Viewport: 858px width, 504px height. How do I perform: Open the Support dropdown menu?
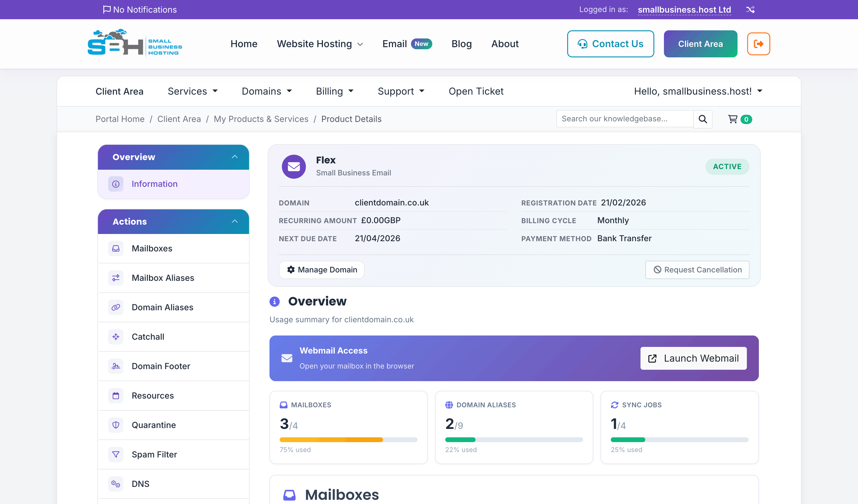401,91
